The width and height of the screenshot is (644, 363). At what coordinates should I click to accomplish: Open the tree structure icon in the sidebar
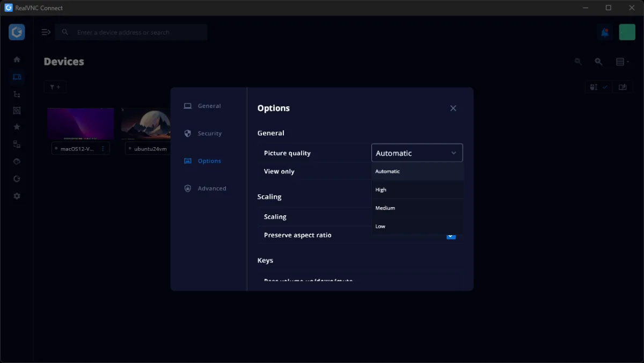(17, 94)
